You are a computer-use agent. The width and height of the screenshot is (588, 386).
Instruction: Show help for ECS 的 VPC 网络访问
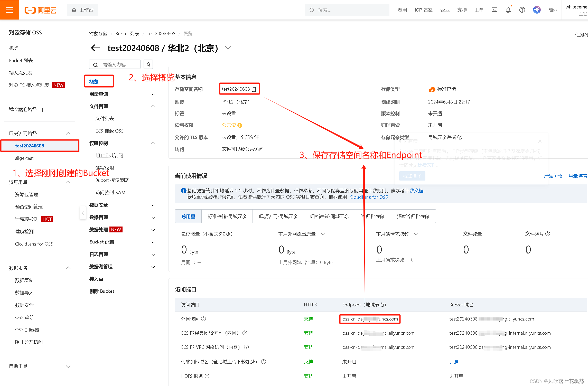click(x=246, y=347)
